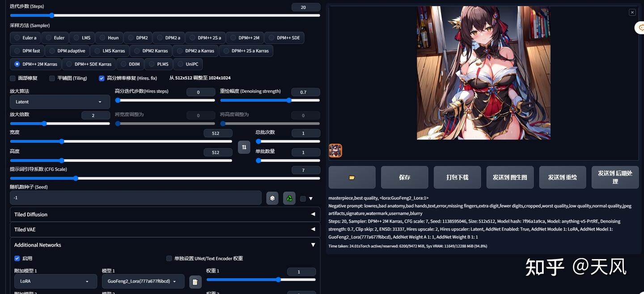
Task: Adjust the 放大倍数 upscale slider
Action: pyautogui.click(x=60, y=123)
